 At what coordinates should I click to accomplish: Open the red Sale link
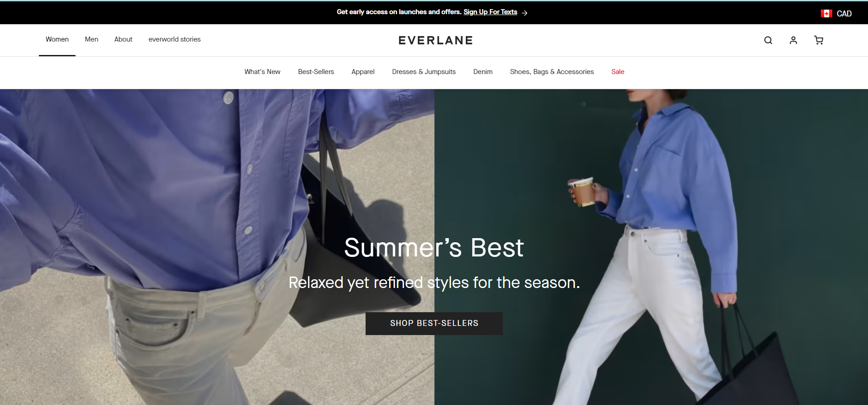point(618,72)
